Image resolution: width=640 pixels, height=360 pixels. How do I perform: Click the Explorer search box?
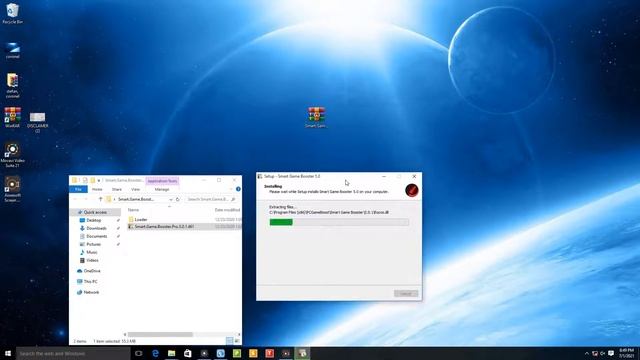(x=211, y=199)
